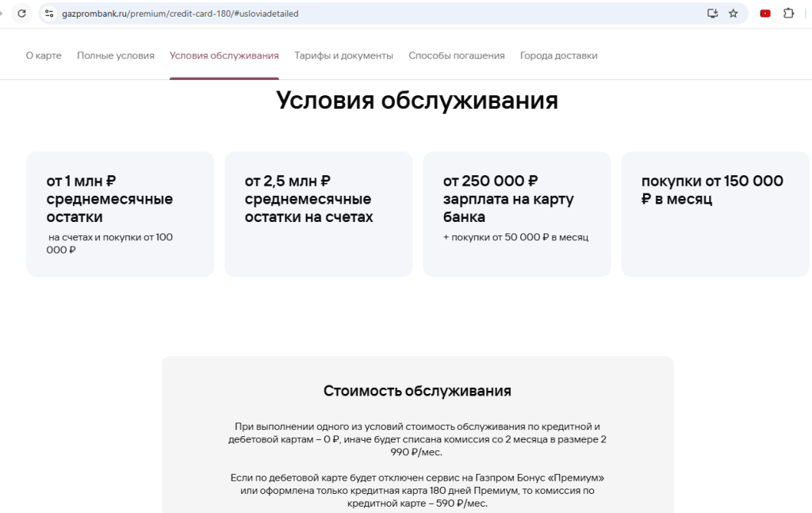Switch to the О карте tab
The height and width of the screenshot is (513, 812).
(x=44, y=56)
